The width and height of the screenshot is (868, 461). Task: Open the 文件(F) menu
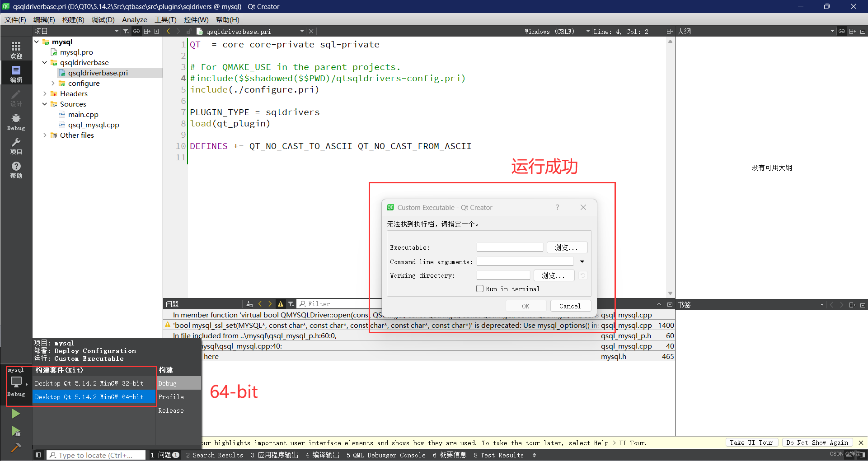[15, 19]
